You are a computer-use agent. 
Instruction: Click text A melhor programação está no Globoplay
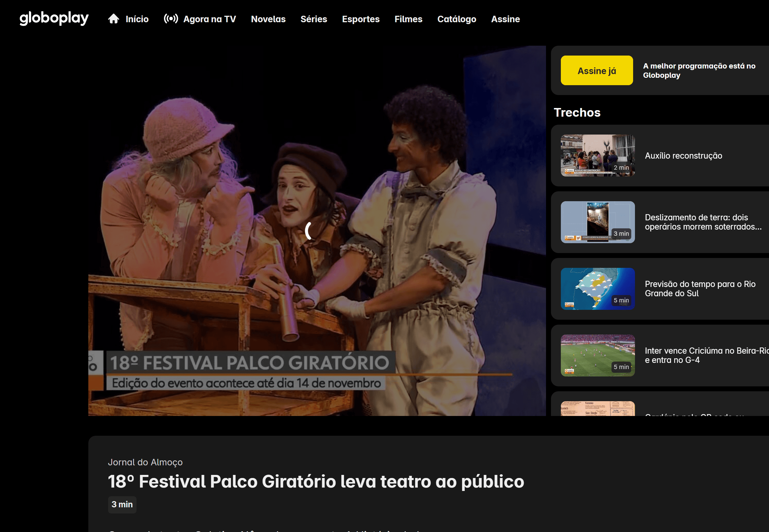pyautogui.click(x=699, y=70)
